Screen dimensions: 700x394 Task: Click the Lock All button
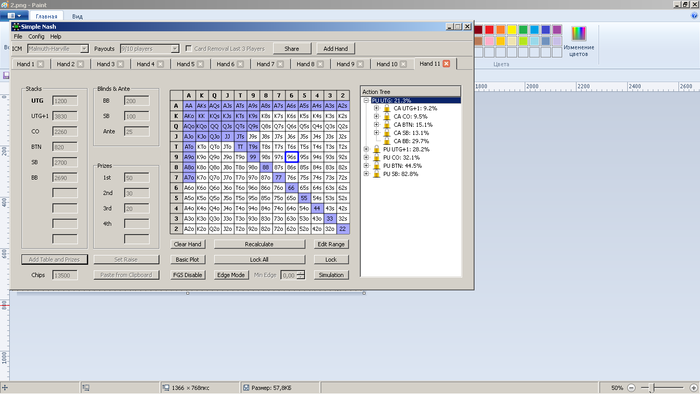(259, 259)
